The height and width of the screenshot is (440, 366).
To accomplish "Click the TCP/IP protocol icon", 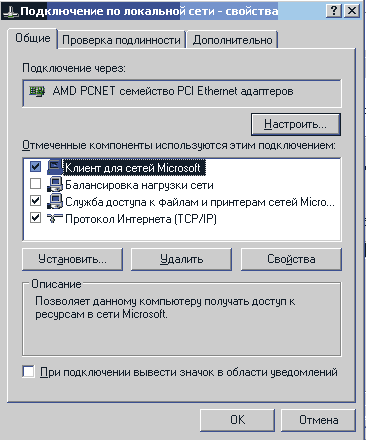I will pos(55,219).
